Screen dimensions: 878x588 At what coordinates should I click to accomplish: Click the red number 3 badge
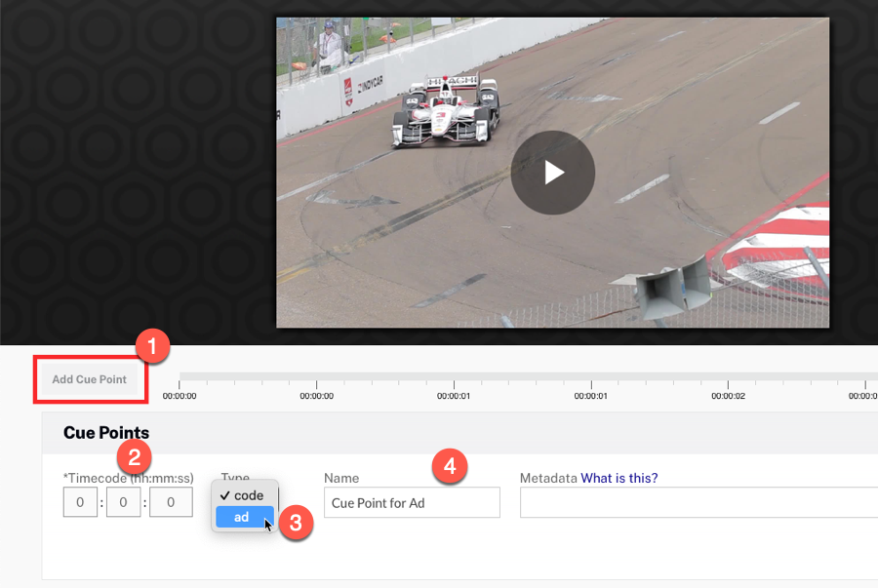(296, 523)
